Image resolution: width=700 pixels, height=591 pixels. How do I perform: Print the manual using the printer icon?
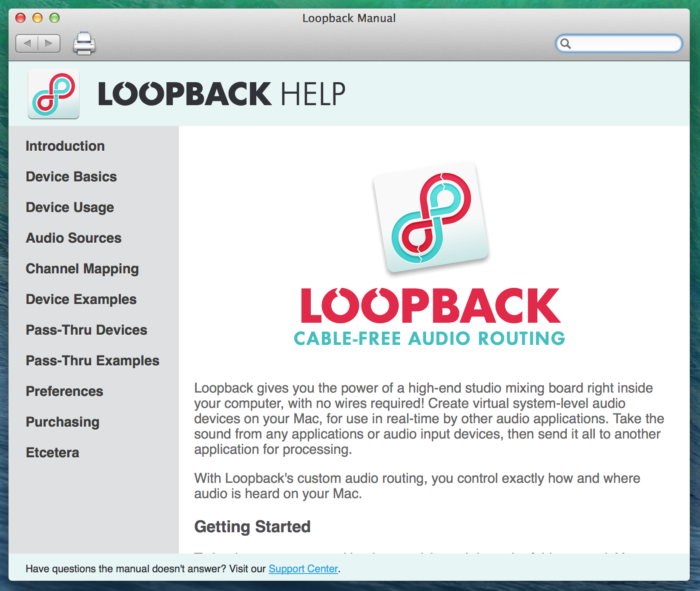click(84, 43)
